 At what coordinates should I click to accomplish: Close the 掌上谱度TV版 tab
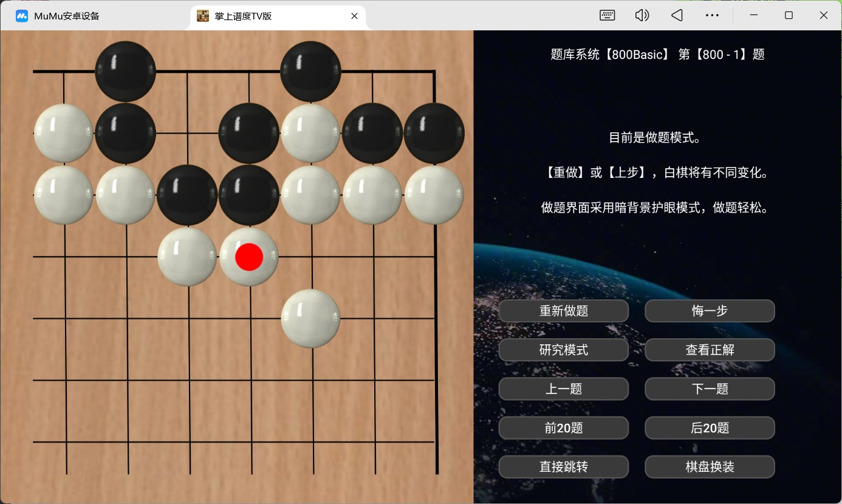[x=354, y=16]
